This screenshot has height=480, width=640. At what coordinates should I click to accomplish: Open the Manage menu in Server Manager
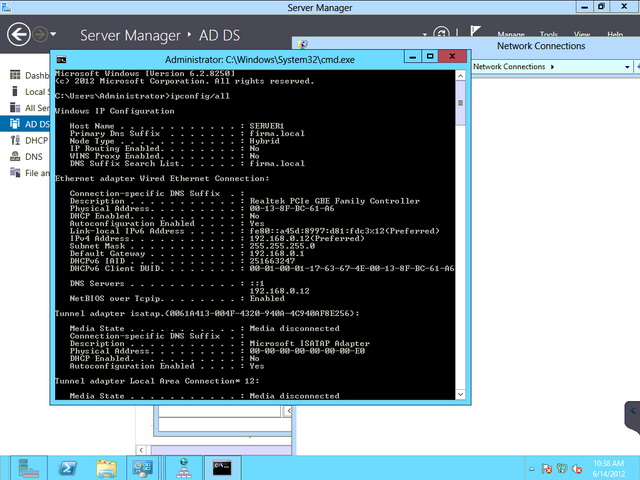[511, 35]
